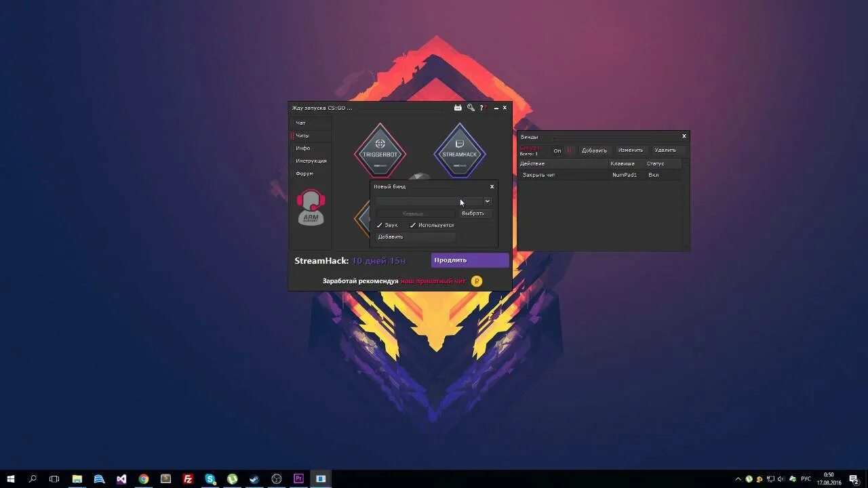Open FileZilla from taskbar
The image size is (868, 488).
tap(188, 479)
